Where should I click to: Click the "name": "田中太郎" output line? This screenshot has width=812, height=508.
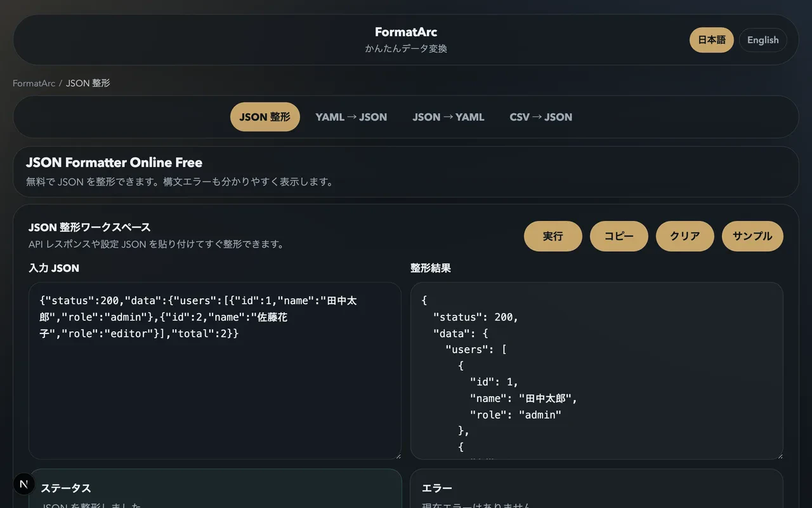click(524, 399)
